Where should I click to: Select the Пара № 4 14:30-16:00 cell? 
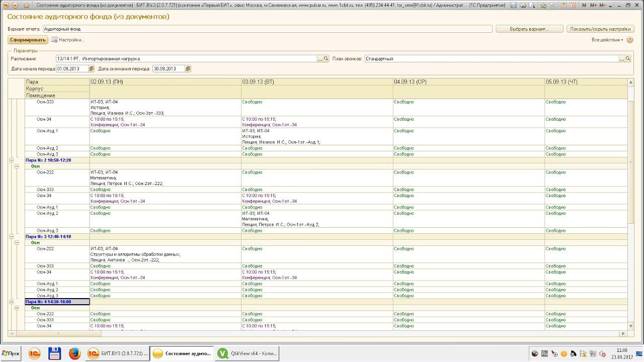[x=57, y=302]
